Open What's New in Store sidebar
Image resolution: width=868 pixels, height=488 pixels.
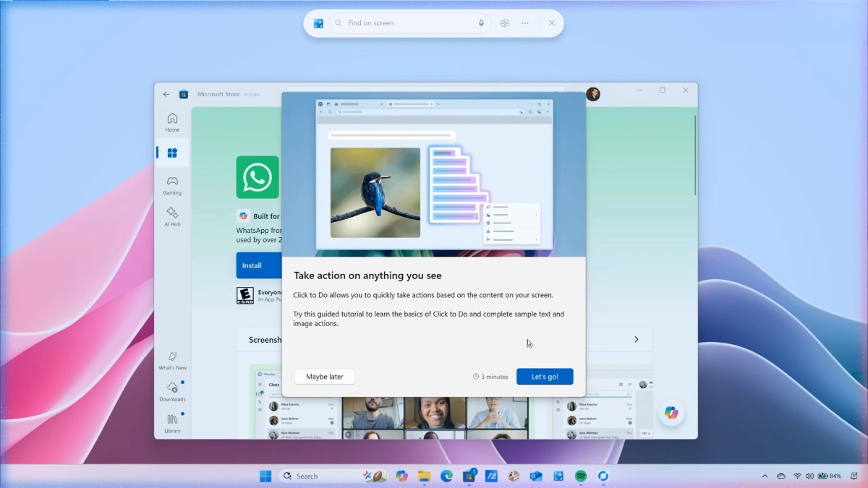tap(172, 361)
